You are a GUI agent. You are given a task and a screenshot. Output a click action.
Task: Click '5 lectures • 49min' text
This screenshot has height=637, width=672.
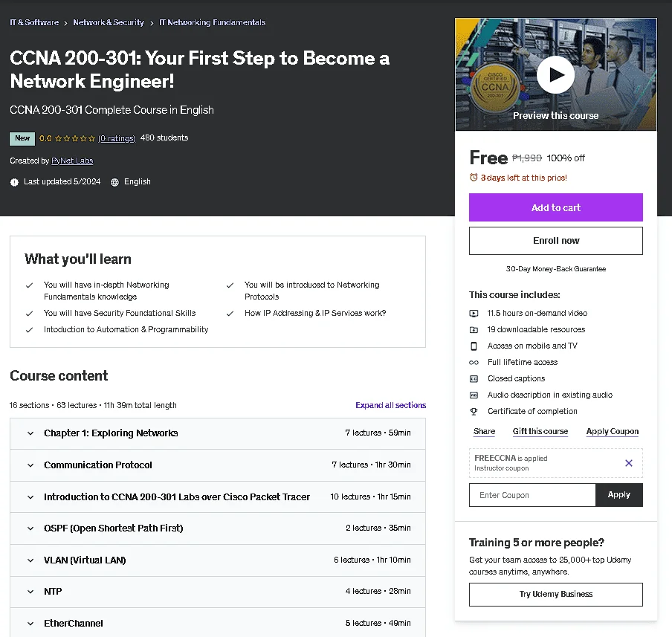[x=378, y=624]
